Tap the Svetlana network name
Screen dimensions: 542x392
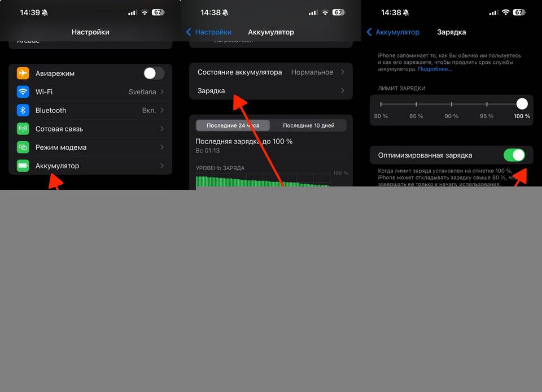[142, 92]
